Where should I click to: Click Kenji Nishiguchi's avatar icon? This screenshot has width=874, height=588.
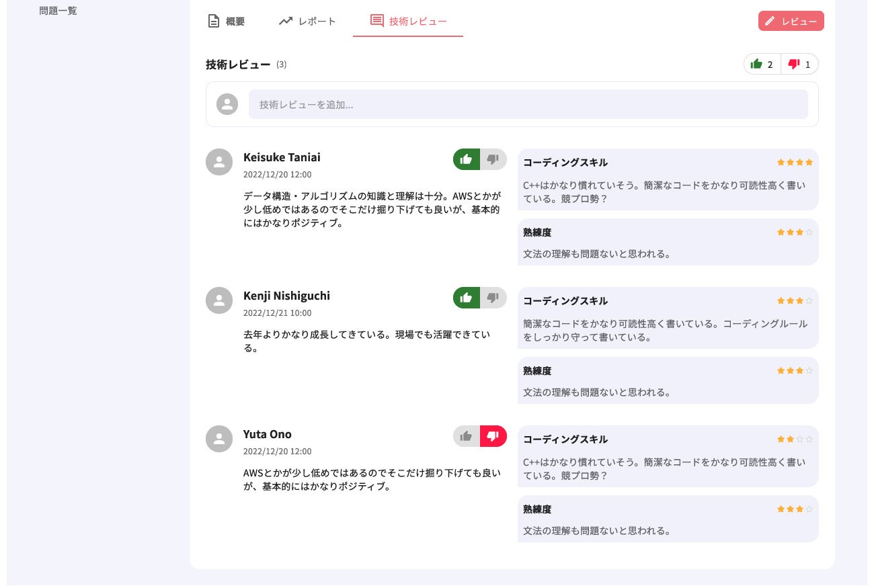pos(219,300)
